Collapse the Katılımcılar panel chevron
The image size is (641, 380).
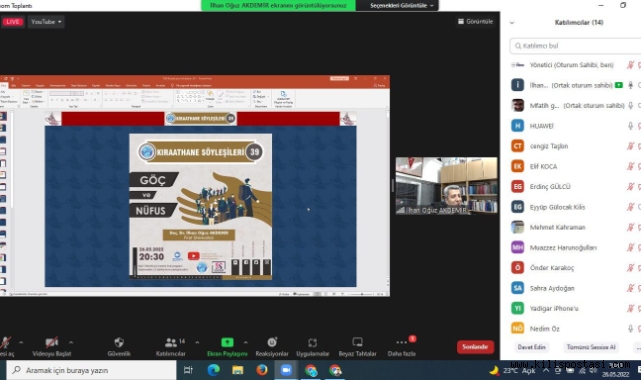[512, 23]
